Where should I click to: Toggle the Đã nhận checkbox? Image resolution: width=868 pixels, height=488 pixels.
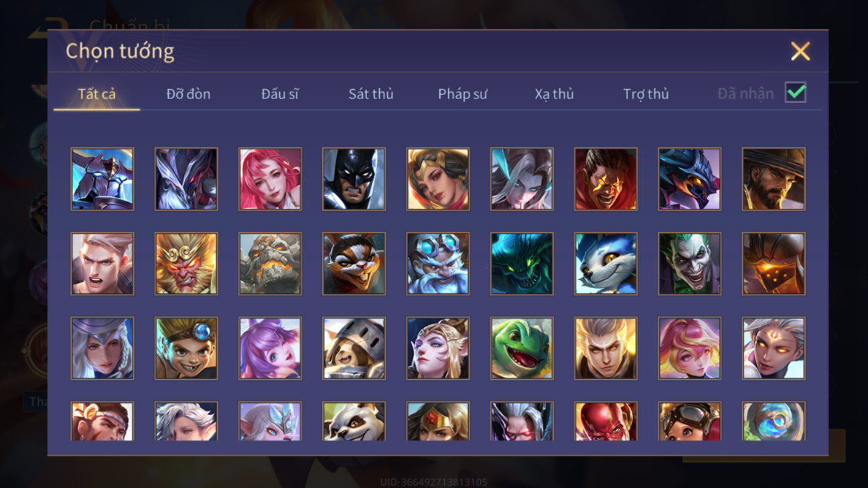(x=795, y=93)
